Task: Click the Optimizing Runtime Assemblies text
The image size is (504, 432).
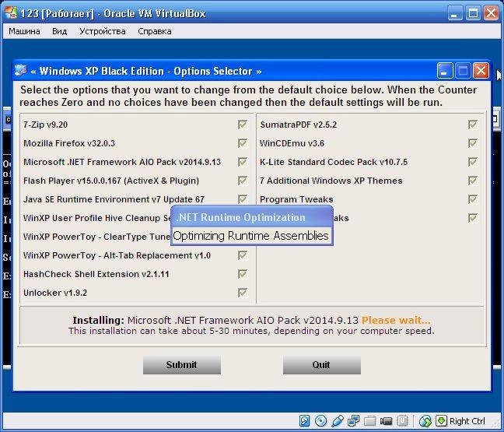Action: [250, 236]
